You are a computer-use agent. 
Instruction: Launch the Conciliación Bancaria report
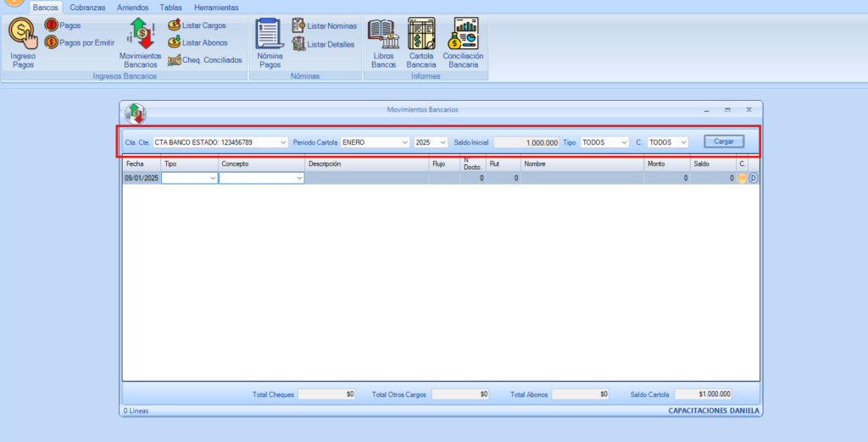(463, 42)
